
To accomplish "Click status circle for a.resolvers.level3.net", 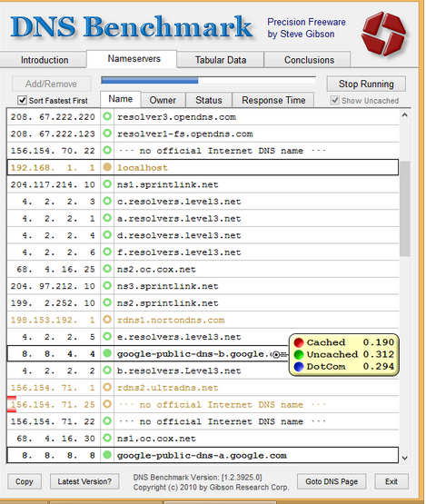I will click(107, 218).
